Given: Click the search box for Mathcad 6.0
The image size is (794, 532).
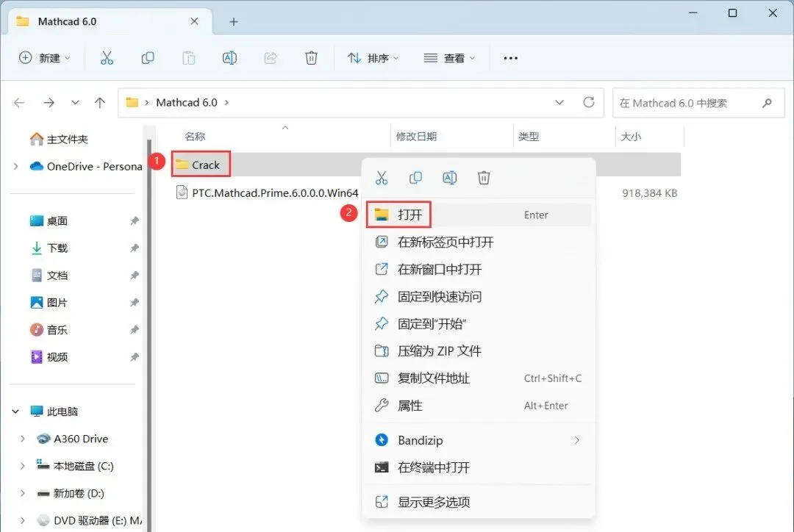Looking at the screenshot, I should point(698,104).
